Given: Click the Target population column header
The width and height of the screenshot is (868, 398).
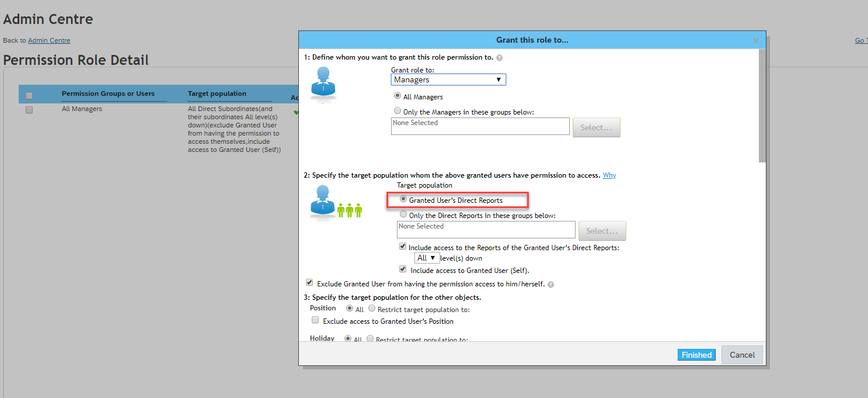Looking at the screenshot, I should coord(217,94).
